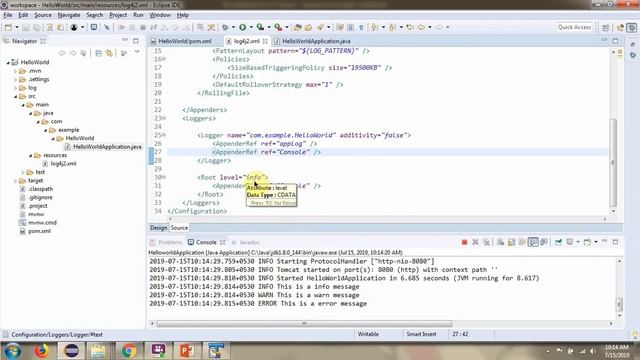Click the Previous Annotation toolbar icon
The height and width of the screenshot is (360, 640).
[393, 27]
